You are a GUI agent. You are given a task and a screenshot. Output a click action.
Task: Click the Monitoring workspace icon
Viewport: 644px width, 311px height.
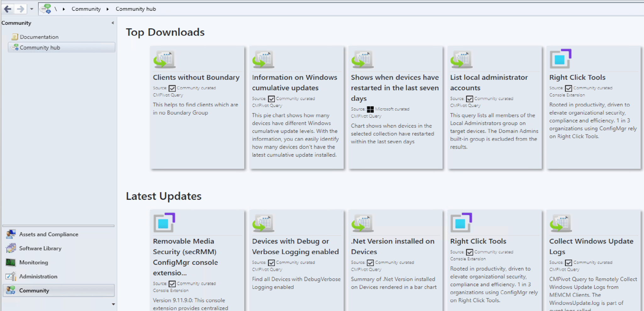coord(11,262)
